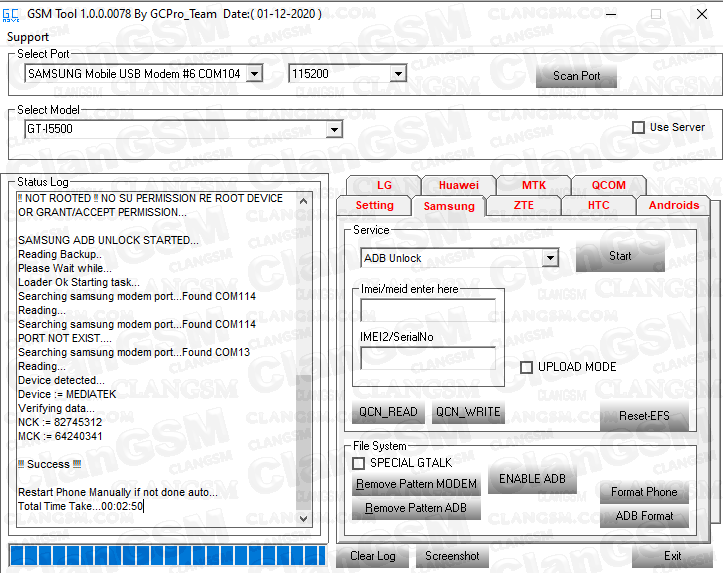Click Remove Pattern MODEM button

tap(416, 484)
